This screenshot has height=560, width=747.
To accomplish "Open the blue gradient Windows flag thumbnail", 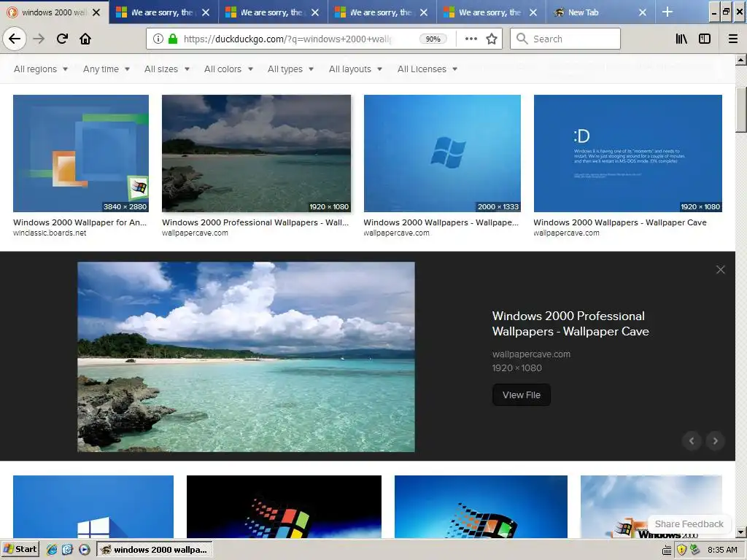I will click(x=481, y=507).
